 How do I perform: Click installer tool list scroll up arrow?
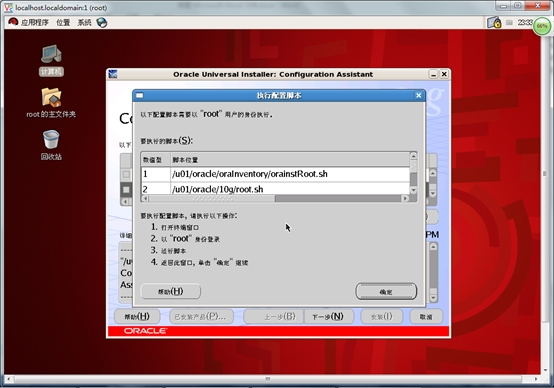coord(433,173)
